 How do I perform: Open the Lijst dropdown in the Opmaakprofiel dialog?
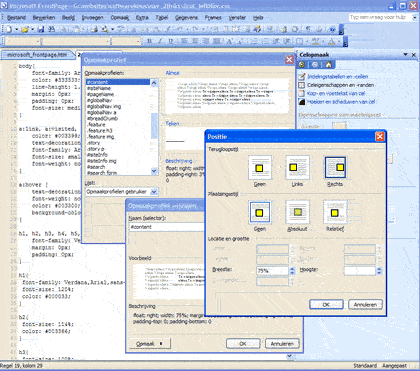[154, 192]
